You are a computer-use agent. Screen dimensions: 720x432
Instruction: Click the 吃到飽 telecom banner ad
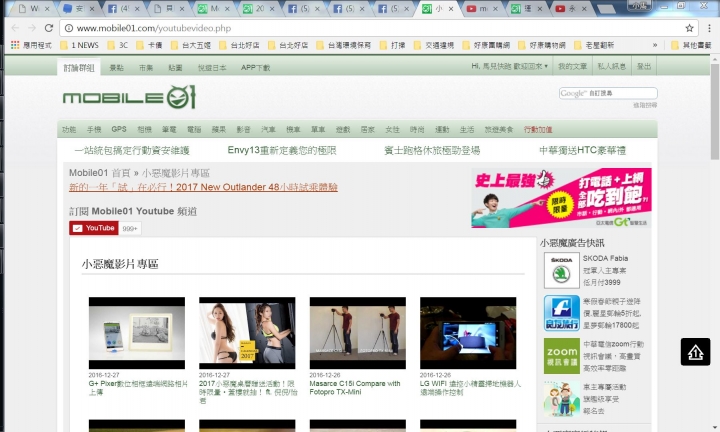coord(561,198)
